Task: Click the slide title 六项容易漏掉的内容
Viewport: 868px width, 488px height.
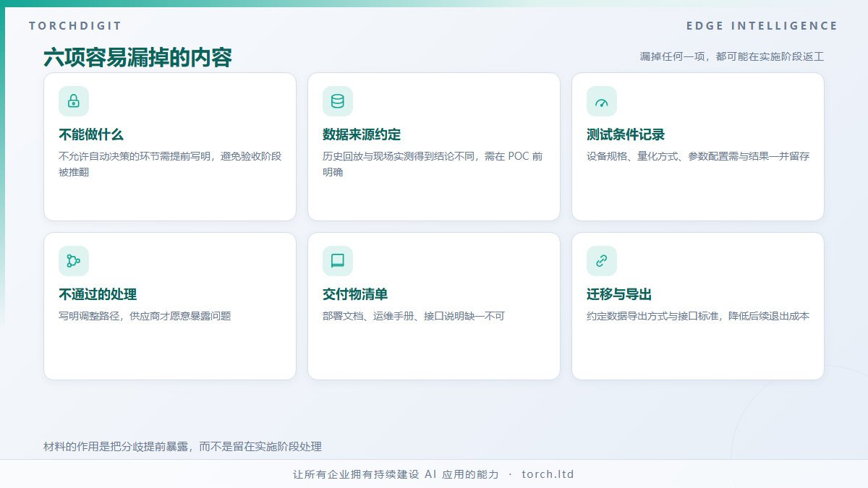Action: click(x=137, y=58)
